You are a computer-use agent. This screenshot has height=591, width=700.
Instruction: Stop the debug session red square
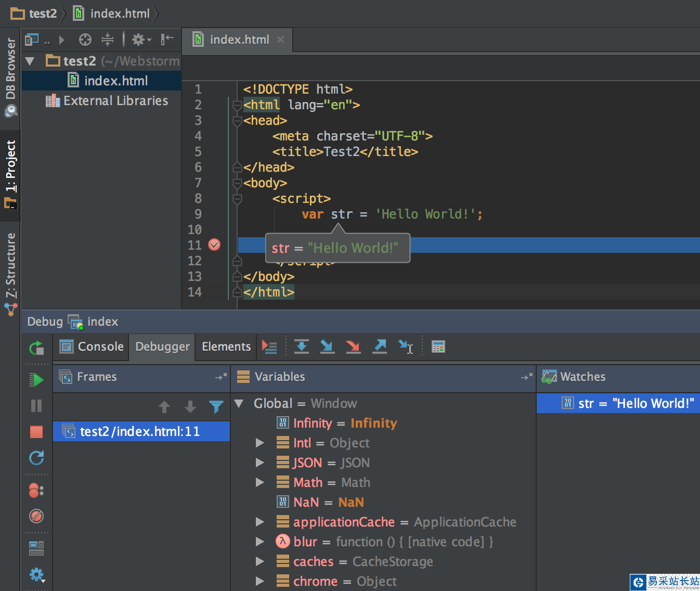click(36, 432)
